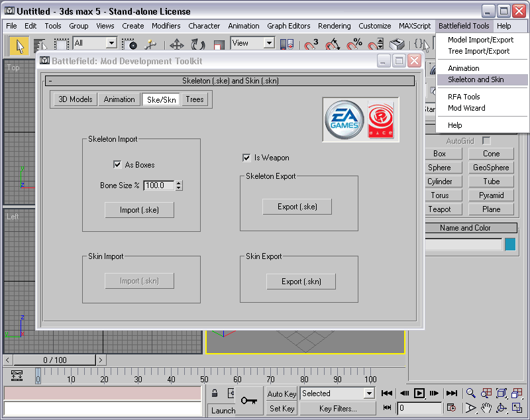The width and height of the screenshot is (530, 420).
Task: Select the Zoom magnifier tool
Action: pyautogui.click(x=470, y=393)
